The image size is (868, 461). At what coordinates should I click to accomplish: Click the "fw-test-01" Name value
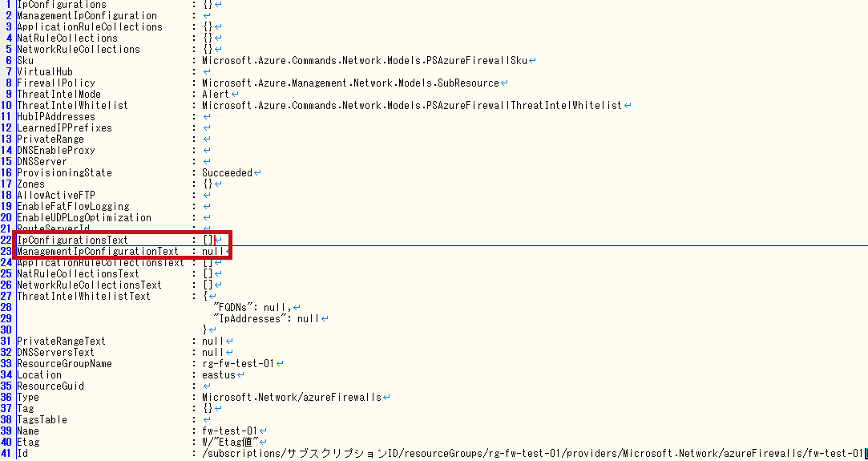click(x=230, y=431)
